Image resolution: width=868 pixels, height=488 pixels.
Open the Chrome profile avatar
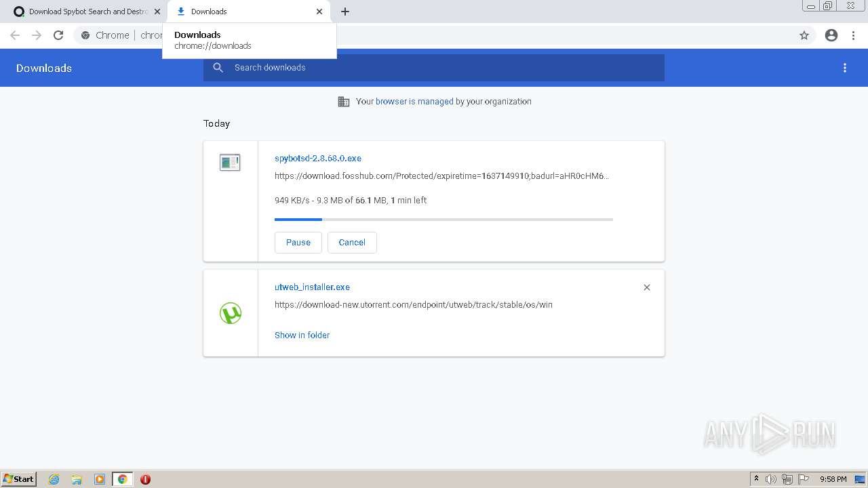(831, 35)
